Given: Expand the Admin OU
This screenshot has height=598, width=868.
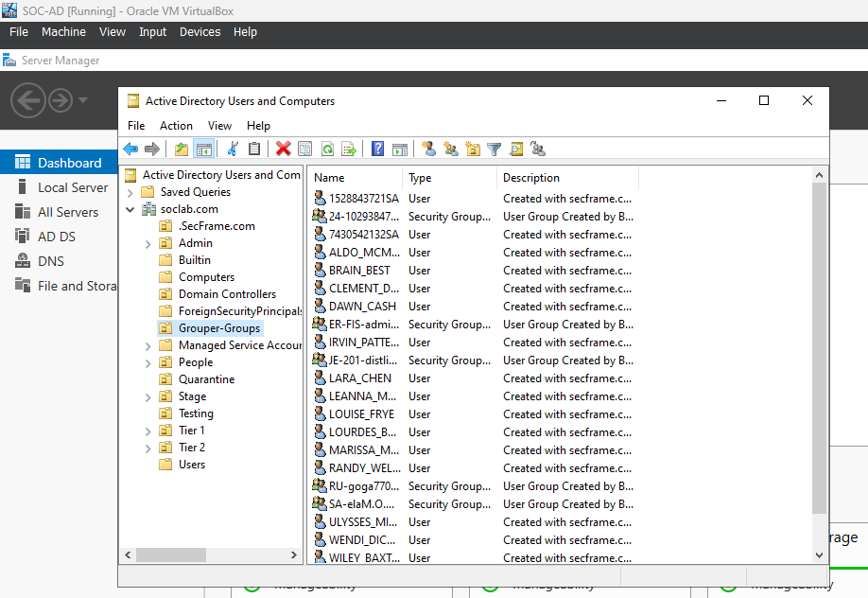Looking at the screenshot, I should (148, 244).
